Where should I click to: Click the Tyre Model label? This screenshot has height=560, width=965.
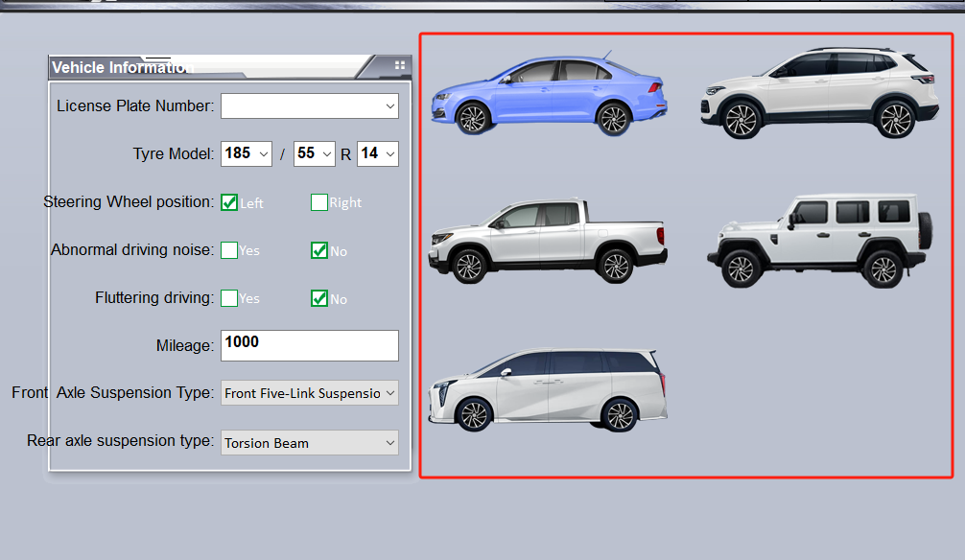(x=174, y=153)
